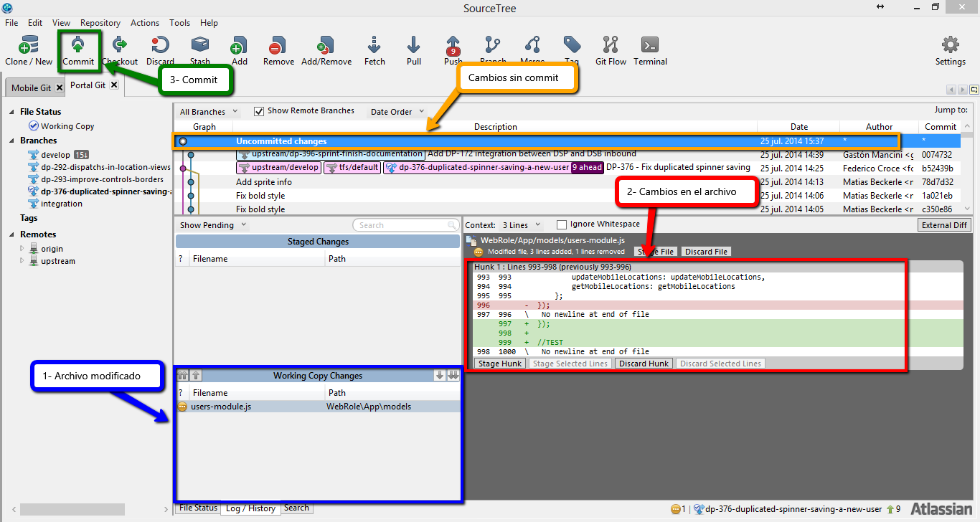Open the Actions menu
980x522 pixels.
[x=145, y=23]
